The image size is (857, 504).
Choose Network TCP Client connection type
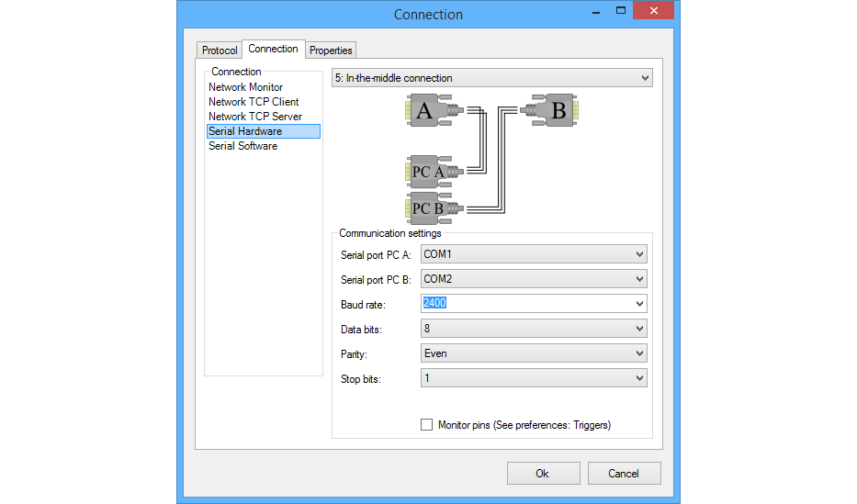tap(254, 102)
